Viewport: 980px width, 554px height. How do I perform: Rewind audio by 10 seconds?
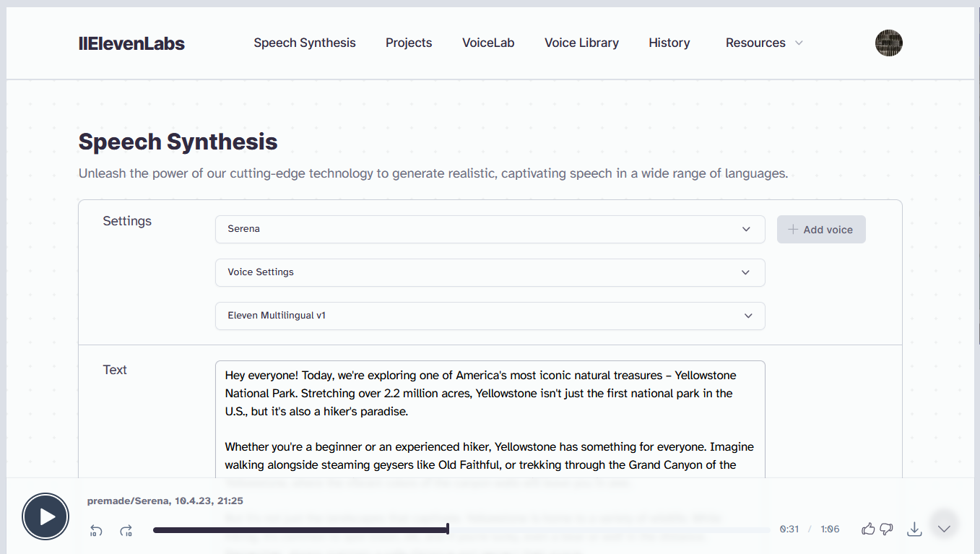pos(96,530)
